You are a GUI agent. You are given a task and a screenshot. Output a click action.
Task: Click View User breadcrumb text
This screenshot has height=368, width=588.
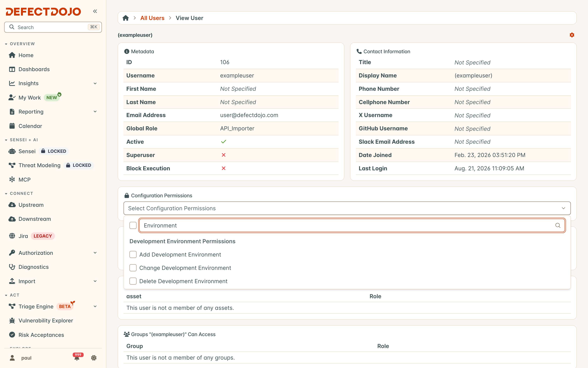pyautogui.click(x=189, y=18)
